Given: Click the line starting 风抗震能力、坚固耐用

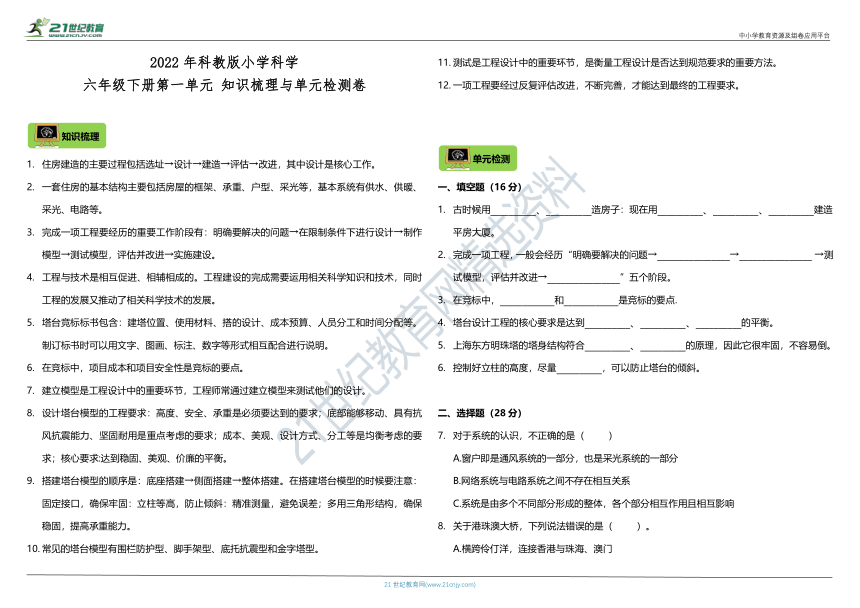Looking at the screenshot, I should pos(232,436).
